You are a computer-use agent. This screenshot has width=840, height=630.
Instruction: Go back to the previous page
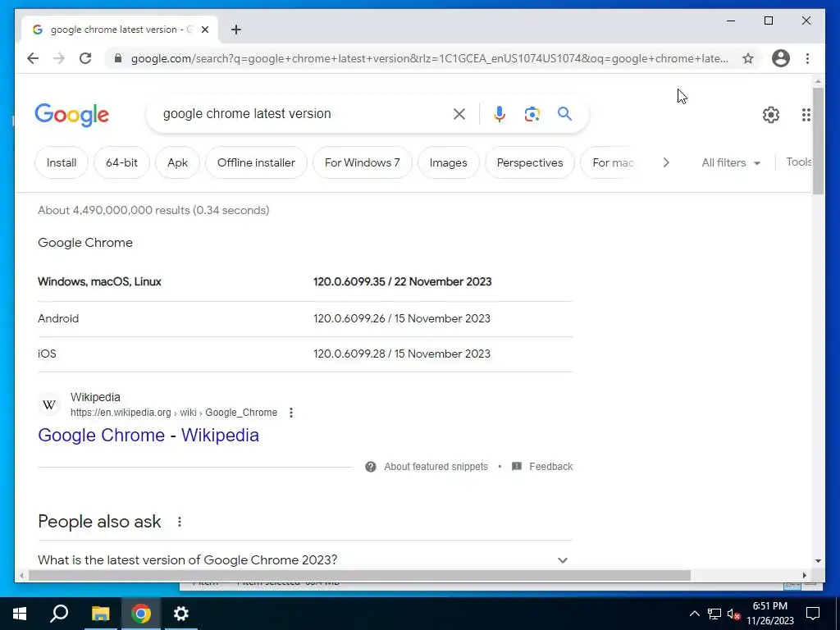point(33,58)
